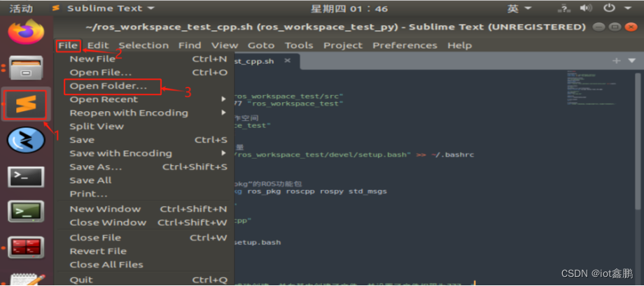Launch the red Terminator dock icon
Image resolution: width=644 pixels, height=286 pixels.
click(x=27, y=248)
